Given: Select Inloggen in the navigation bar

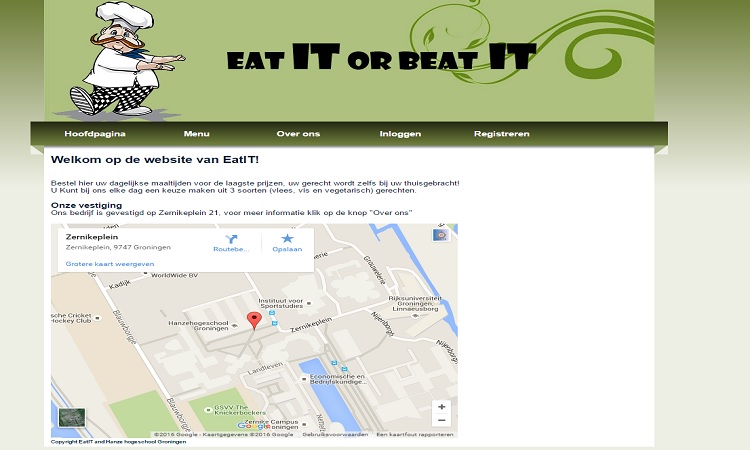Looking at the screenshot, I should [x=400, y=134].
